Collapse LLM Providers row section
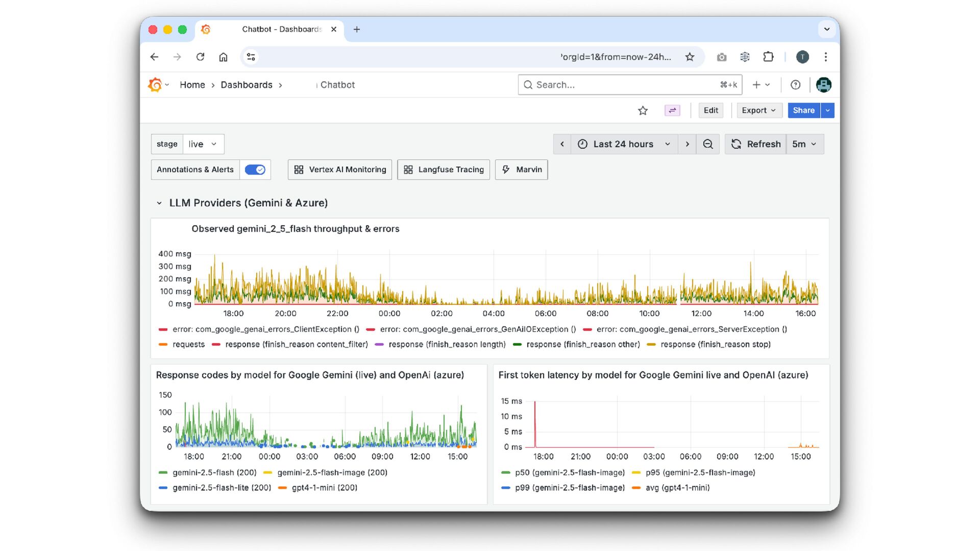980x551 pixels. click(159, 203)
